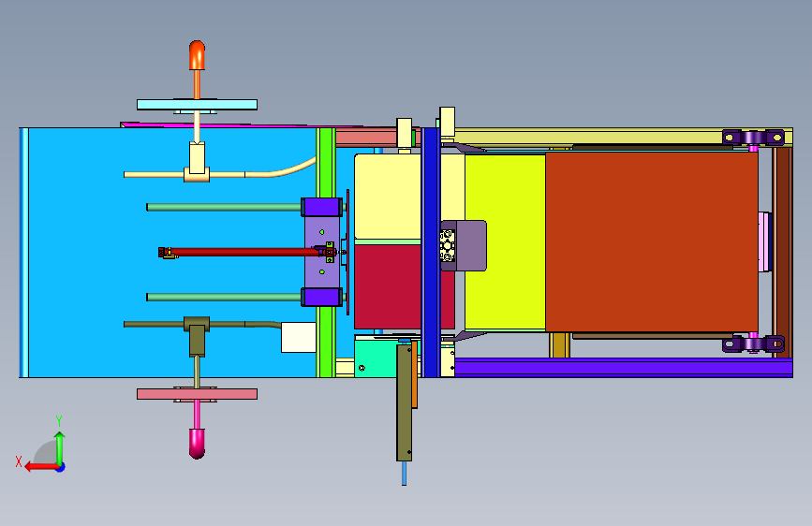
Task: Pick the olive T-shaped pipe fitting
Action: (x=197, y=335)
